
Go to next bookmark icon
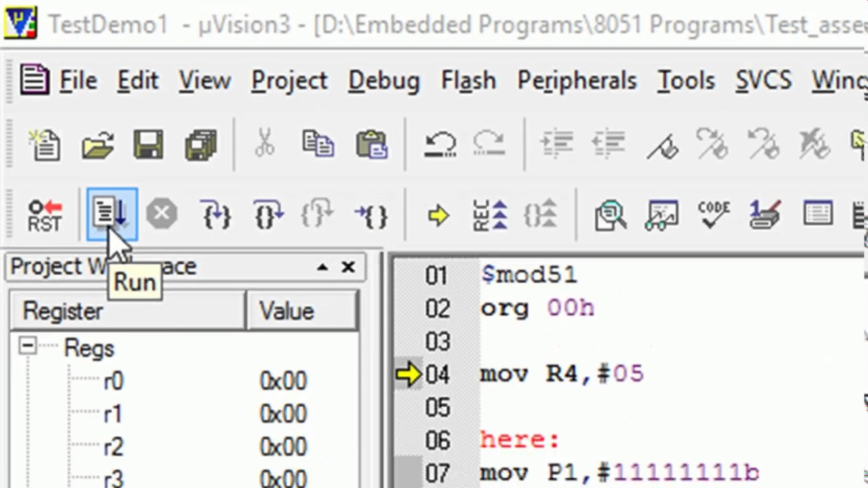pyautogui.click(x=713, y=144)
